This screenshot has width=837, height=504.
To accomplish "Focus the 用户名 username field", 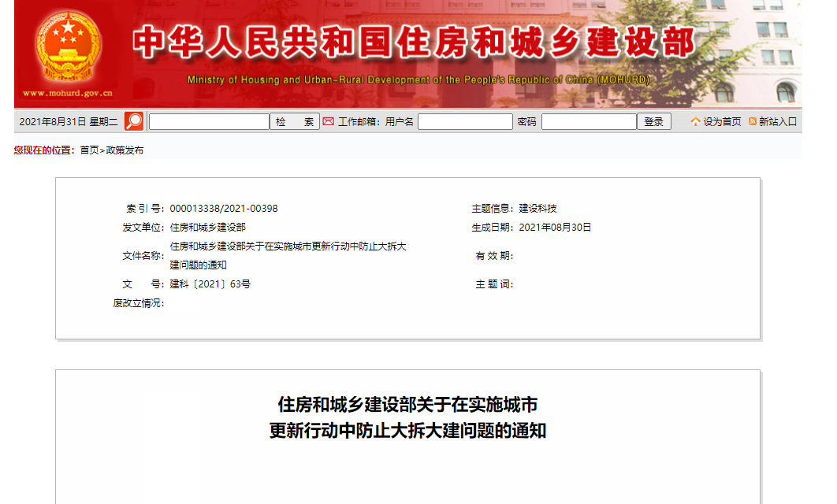I will (x=465, y=121).
